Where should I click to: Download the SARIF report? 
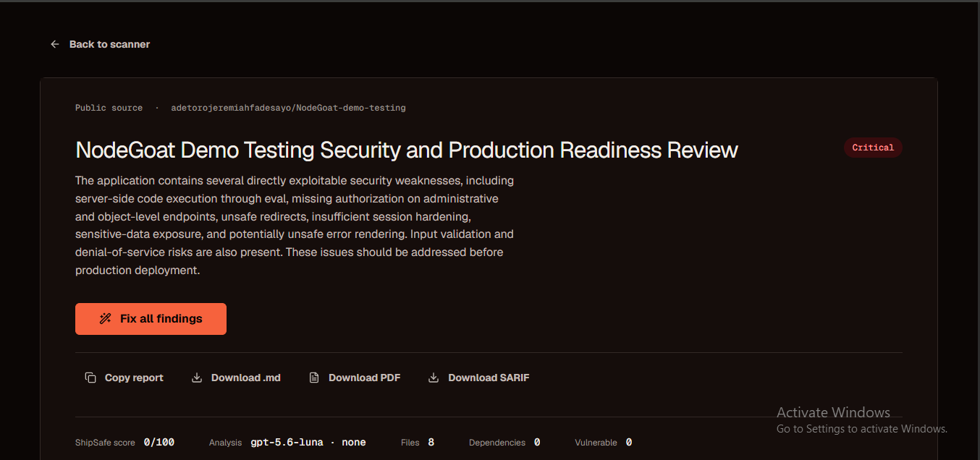479,378
